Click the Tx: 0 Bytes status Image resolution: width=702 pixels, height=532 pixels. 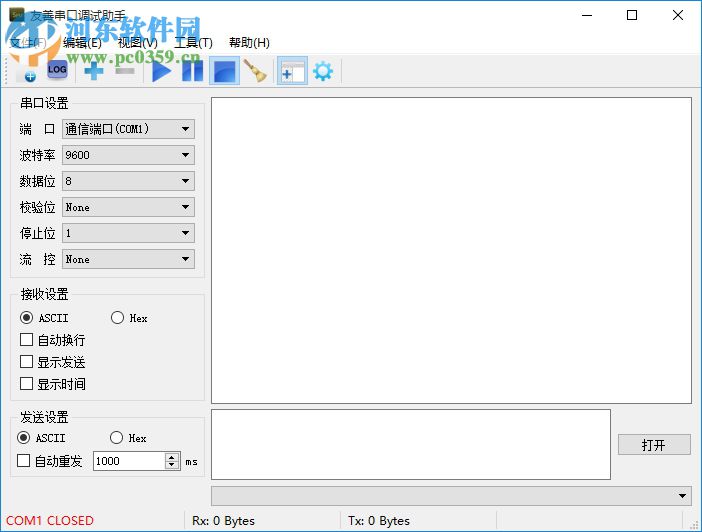379,521
